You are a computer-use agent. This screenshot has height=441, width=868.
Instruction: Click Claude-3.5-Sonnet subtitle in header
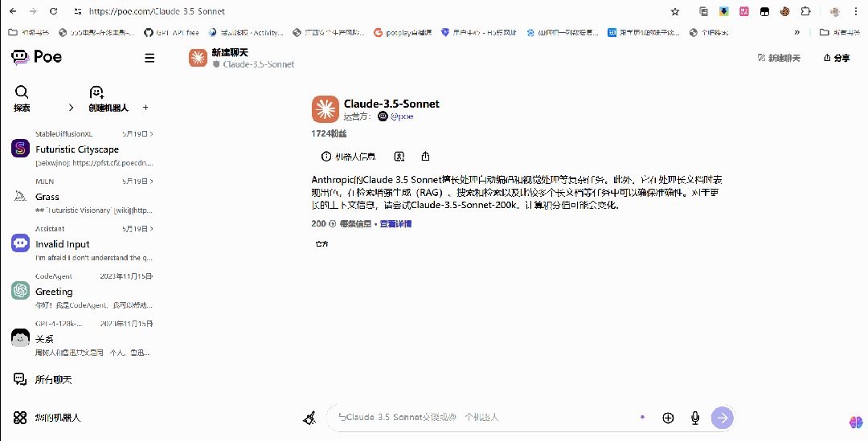click(x=259, y=64)
